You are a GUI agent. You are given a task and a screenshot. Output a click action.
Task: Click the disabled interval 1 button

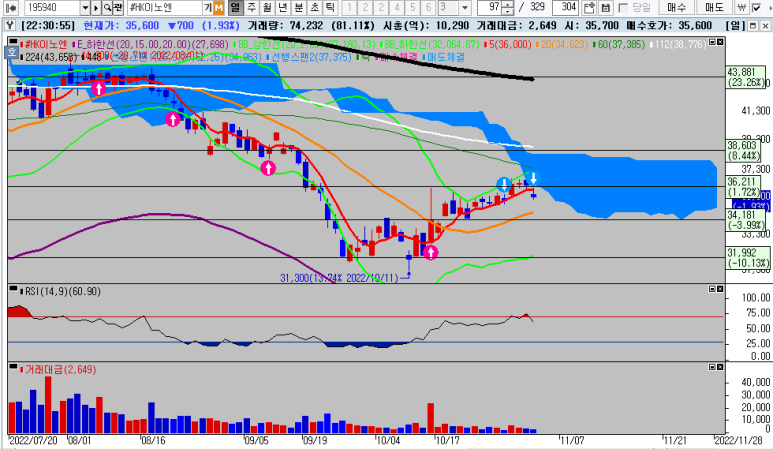click(x=349, y=7)
